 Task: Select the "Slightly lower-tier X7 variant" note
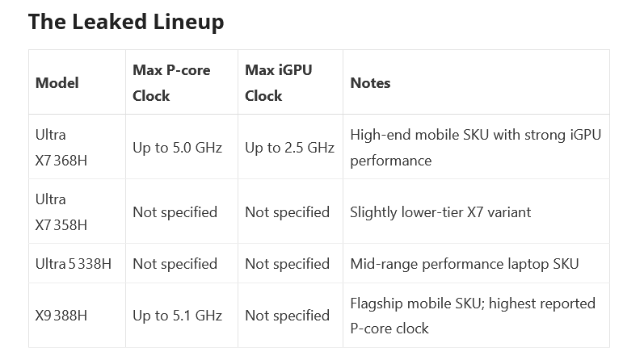[x=440, y=212]
